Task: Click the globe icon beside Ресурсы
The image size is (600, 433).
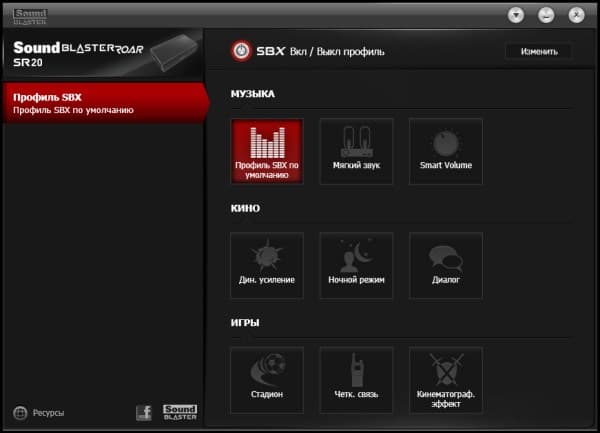Action: (x=20, y=413)
